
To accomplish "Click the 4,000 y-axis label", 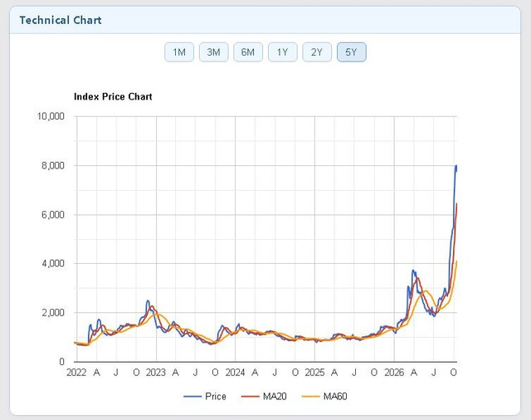I will (53, 263).
